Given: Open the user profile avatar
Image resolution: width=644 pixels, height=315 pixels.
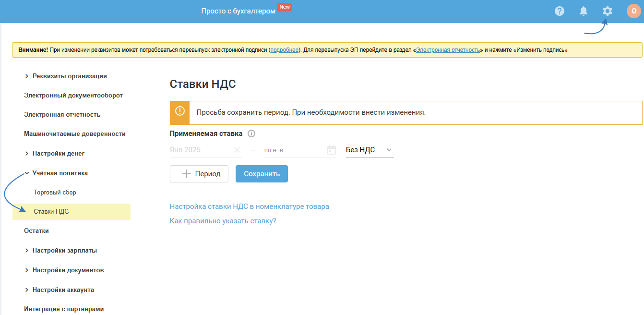Looking at the screenshot, I should [634, 11].
